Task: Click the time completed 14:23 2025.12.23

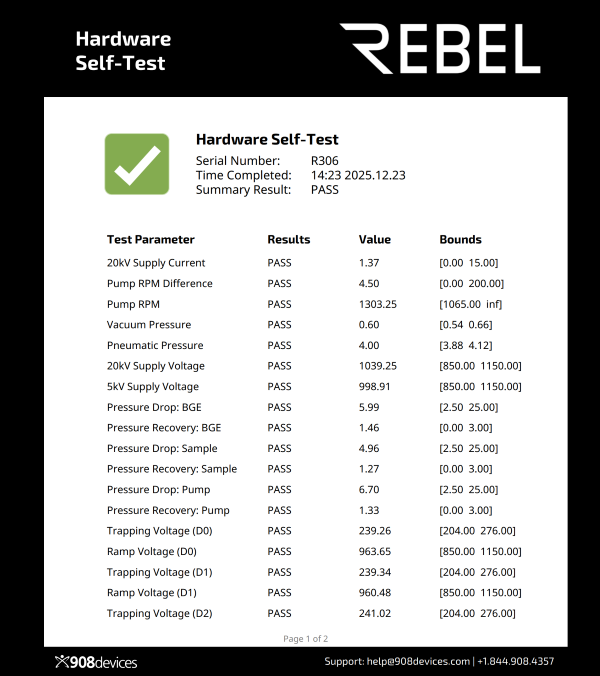Action: point(358,175)
